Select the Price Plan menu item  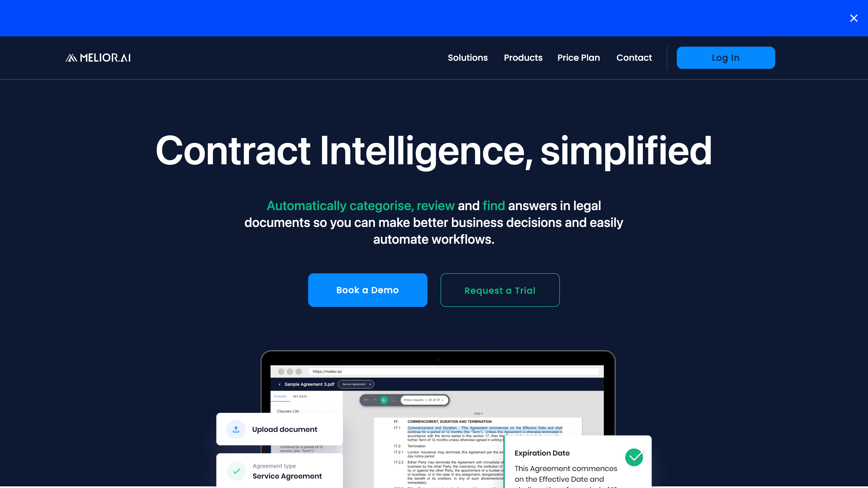[x=579, y=58]
